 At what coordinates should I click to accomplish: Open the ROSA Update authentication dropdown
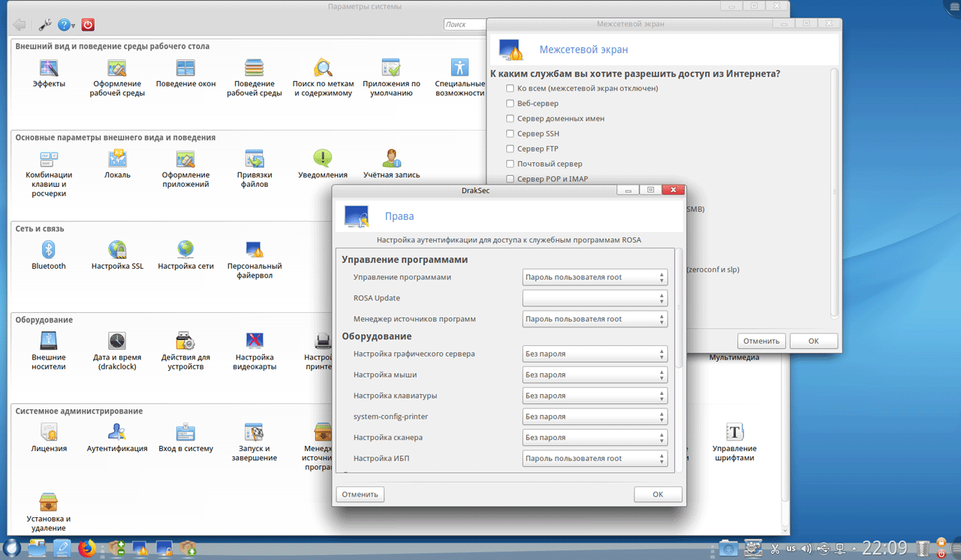(595, 298)
